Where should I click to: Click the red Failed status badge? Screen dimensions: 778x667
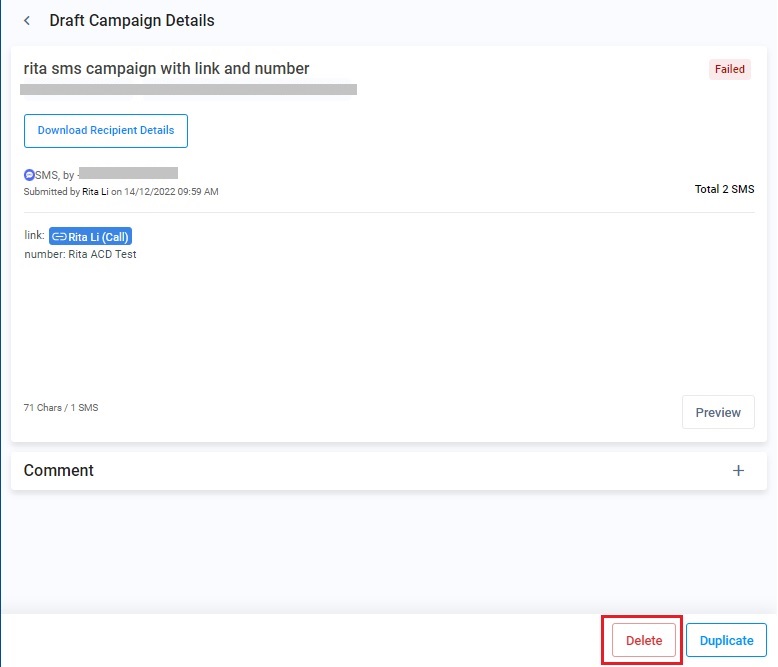[x=729, y=69]
